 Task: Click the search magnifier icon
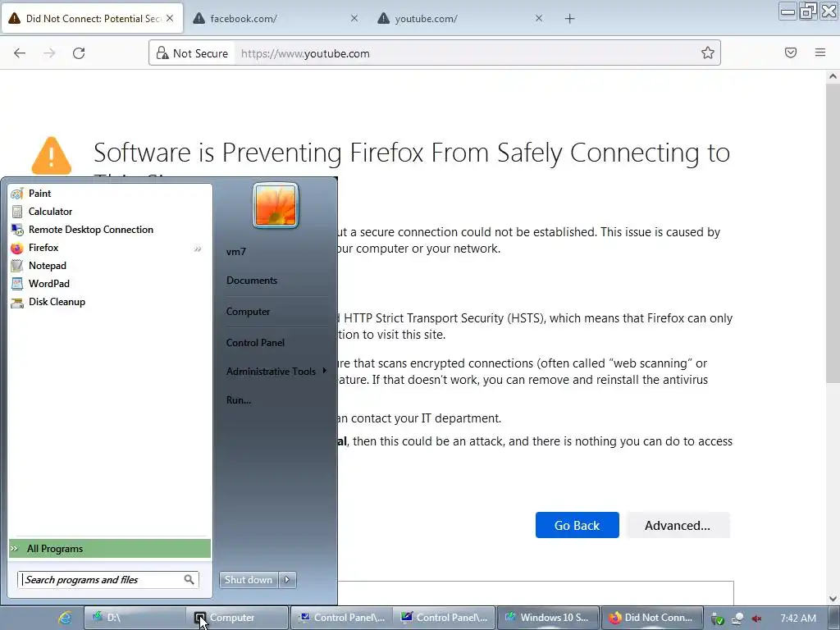(189, 580)
